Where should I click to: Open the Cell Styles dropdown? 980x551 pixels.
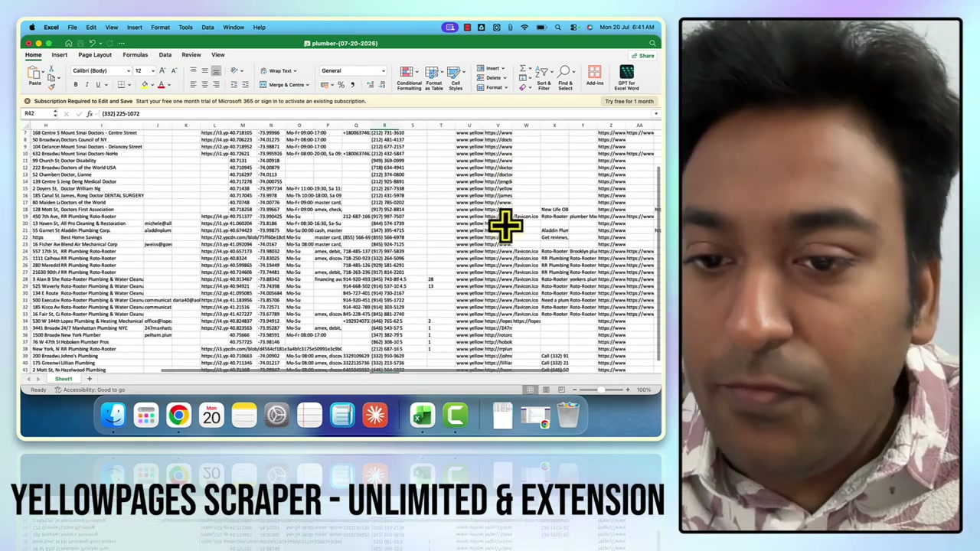tap(456, 77)
